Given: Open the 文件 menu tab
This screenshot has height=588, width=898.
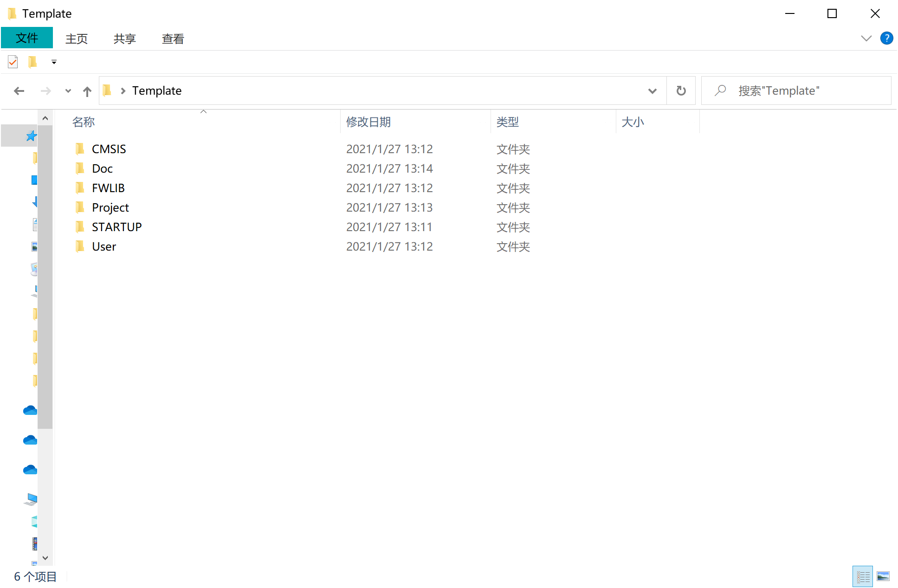Looking at the screenshot, I should [27, 38].
